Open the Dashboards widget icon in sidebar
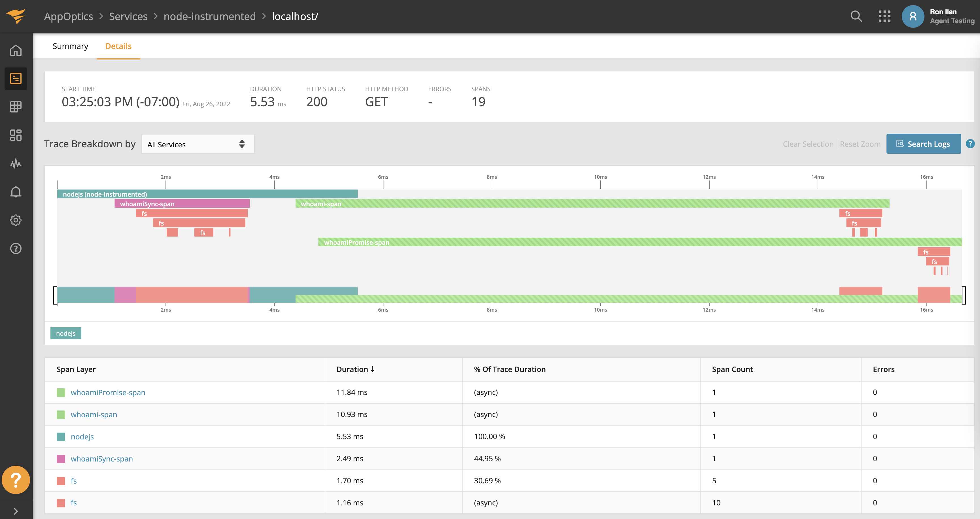The width and height of the screenshot is (980, 519). coord(16,135)
